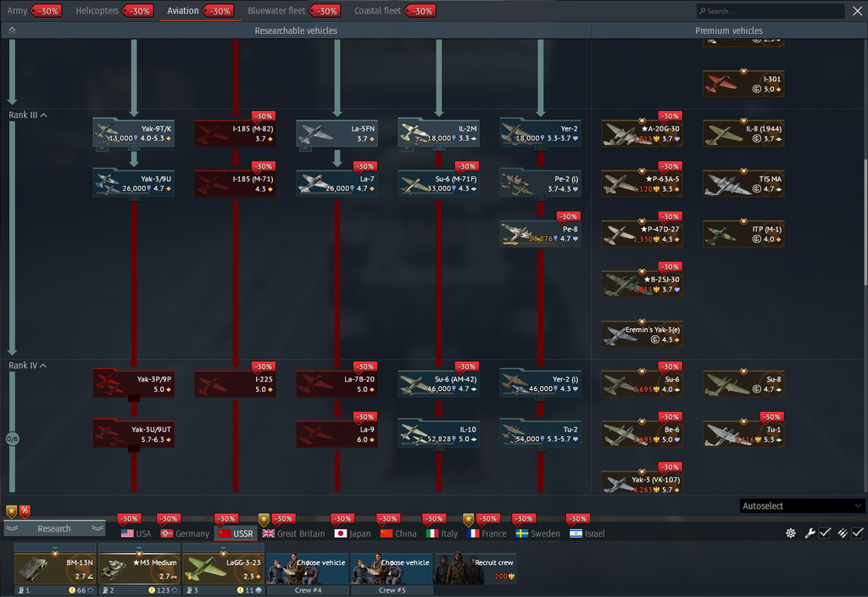The image size is (868, 597).
Task: Select the premium B-25J-30 bomber
Action: 642,284
